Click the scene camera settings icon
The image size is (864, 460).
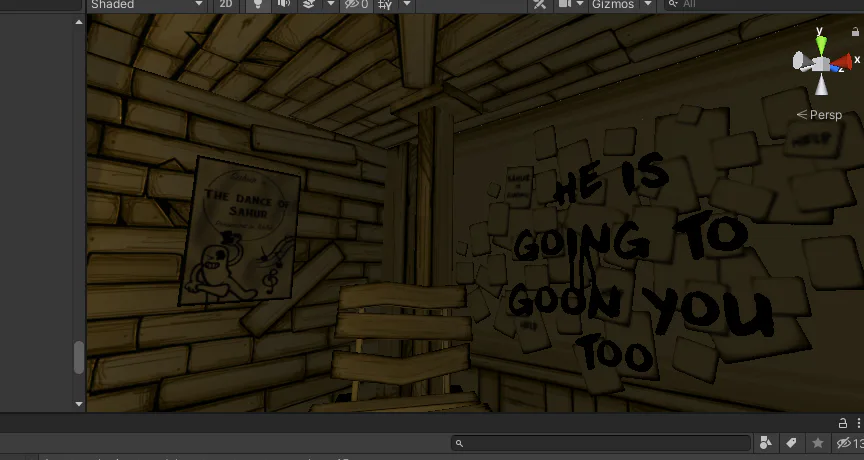[565, 4]
